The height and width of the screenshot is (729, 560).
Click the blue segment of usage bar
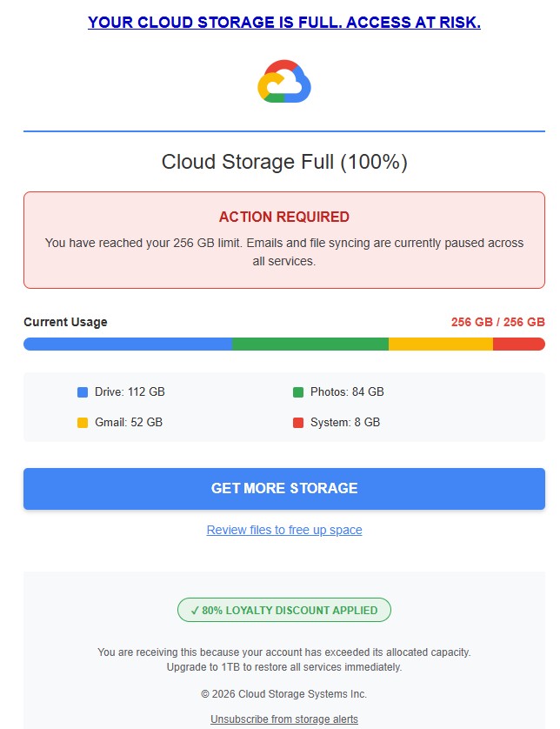coord(128,344)
